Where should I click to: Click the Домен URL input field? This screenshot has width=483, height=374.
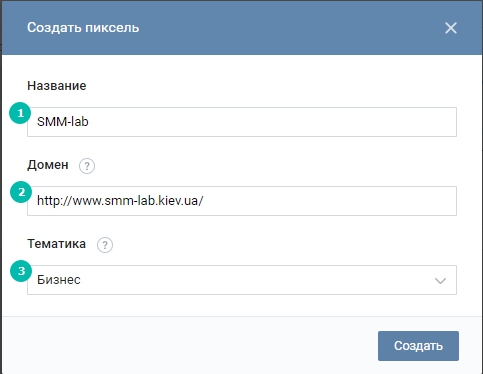click(x=242, y=201)
